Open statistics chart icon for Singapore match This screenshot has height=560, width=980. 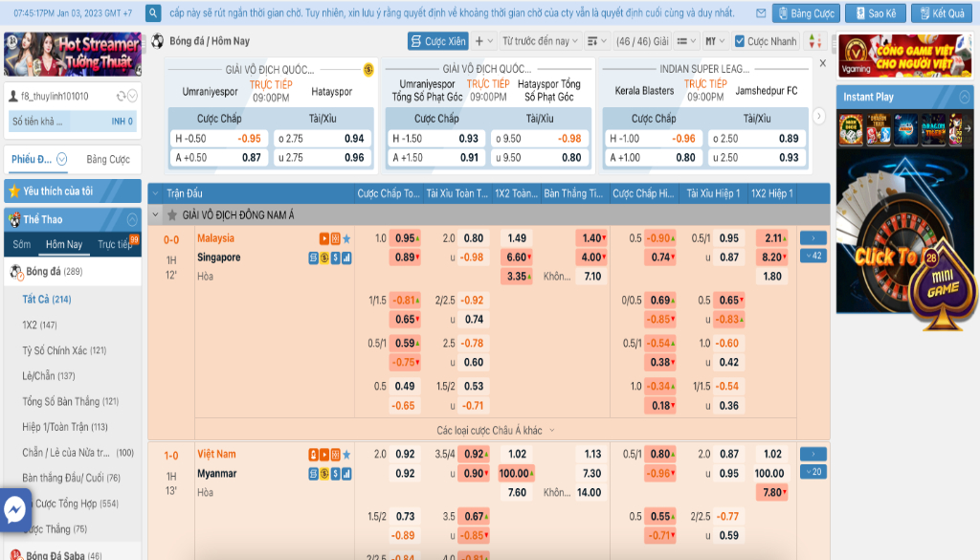pos(346,258)
